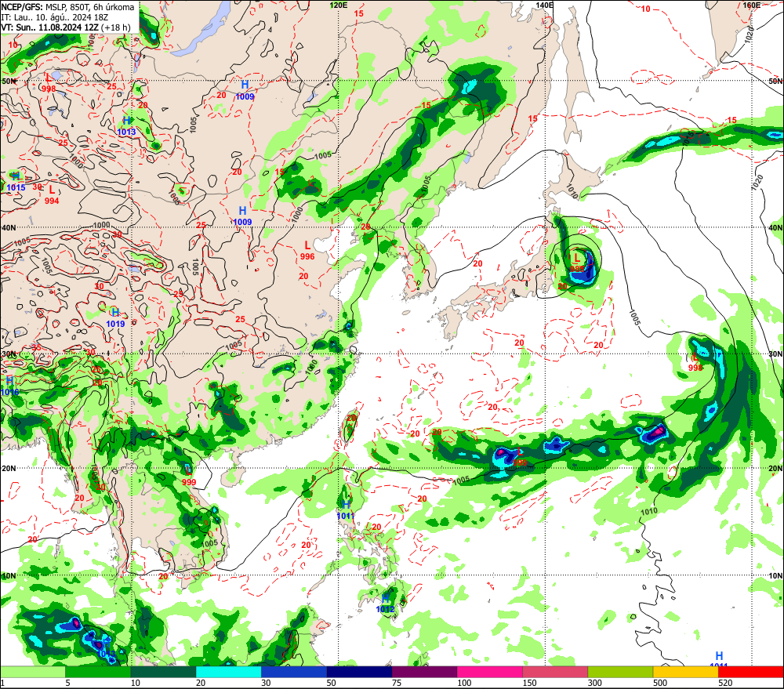
Task: Click the valid time "VT: Sun.. 11.08.2024 12Z"
Action: point(50,27)
